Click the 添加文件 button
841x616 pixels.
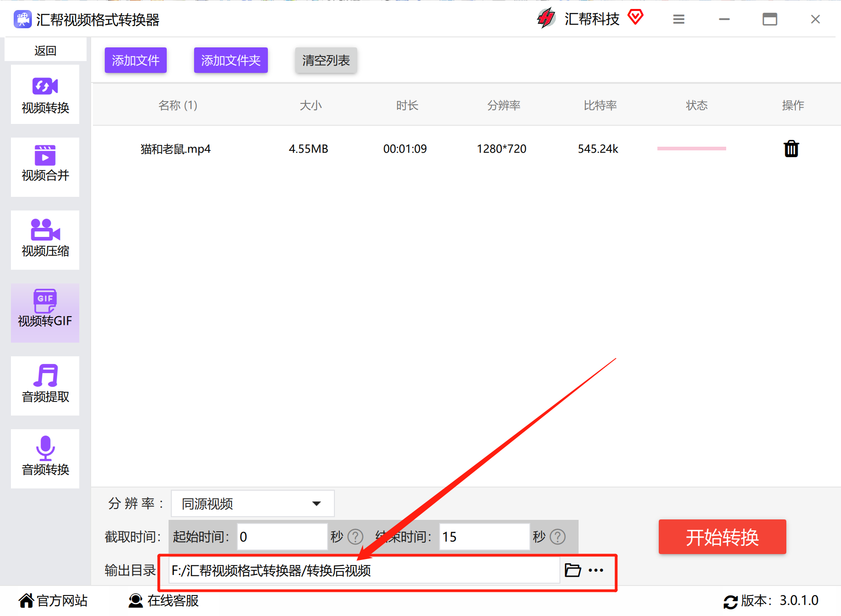(136, 60)
